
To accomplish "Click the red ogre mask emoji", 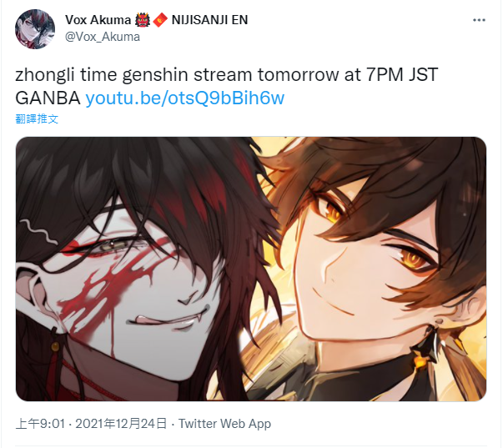I will point(143,20).
